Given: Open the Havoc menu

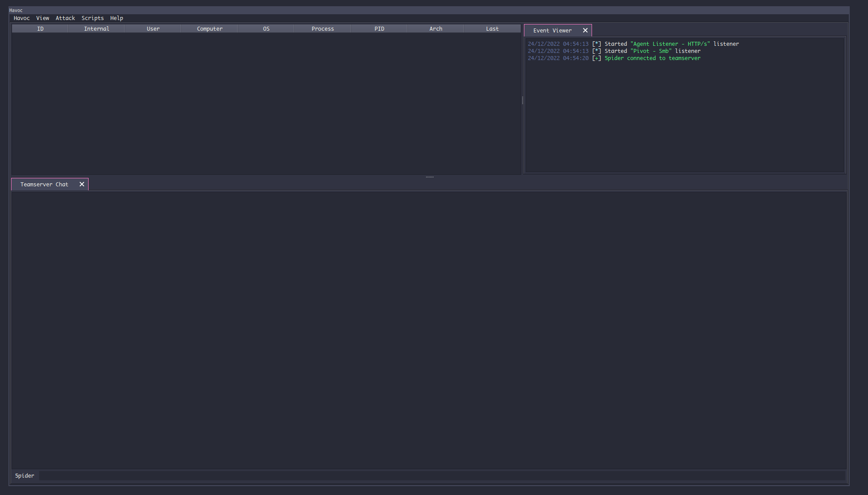Looking at the screenshot, I should click(21, 18).
